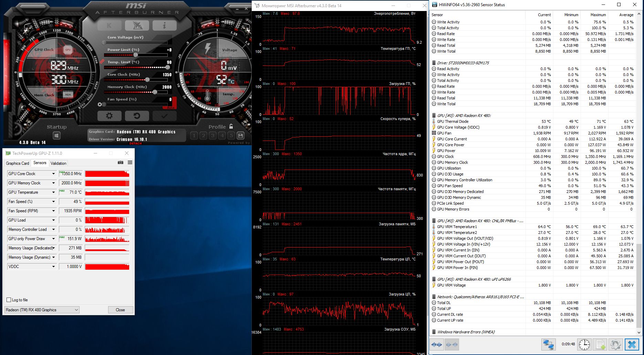Reset Afterburner settings with the circular arrow
Screen dimensions: 644x355
coord(137,116)
